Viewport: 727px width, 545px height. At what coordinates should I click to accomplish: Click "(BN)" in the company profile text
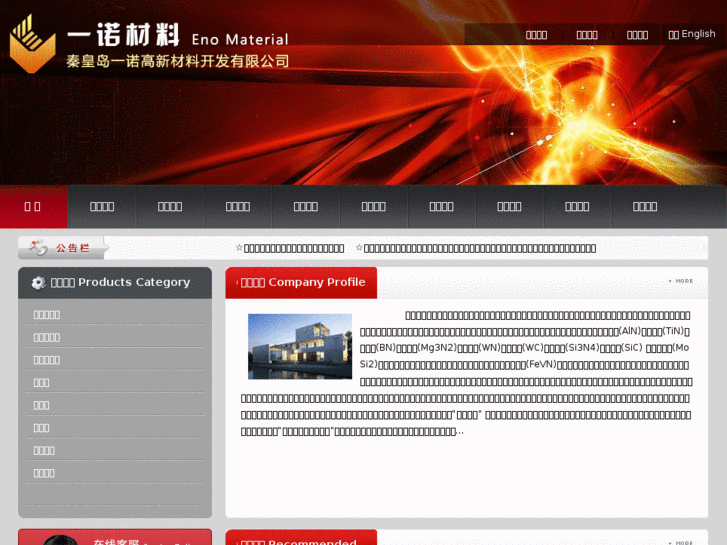coord(385,347)
